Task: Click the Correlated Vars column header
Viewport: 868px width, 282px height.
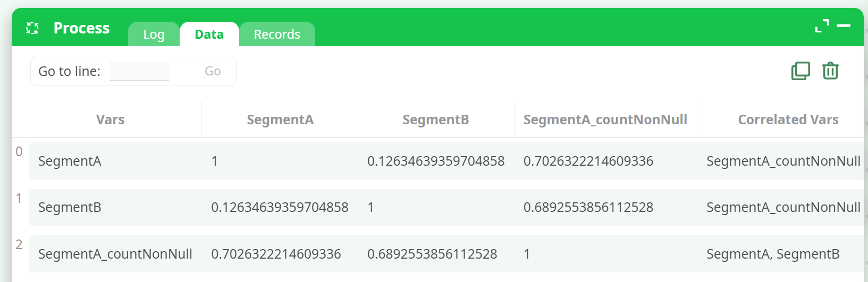Action: coord(788,119)
